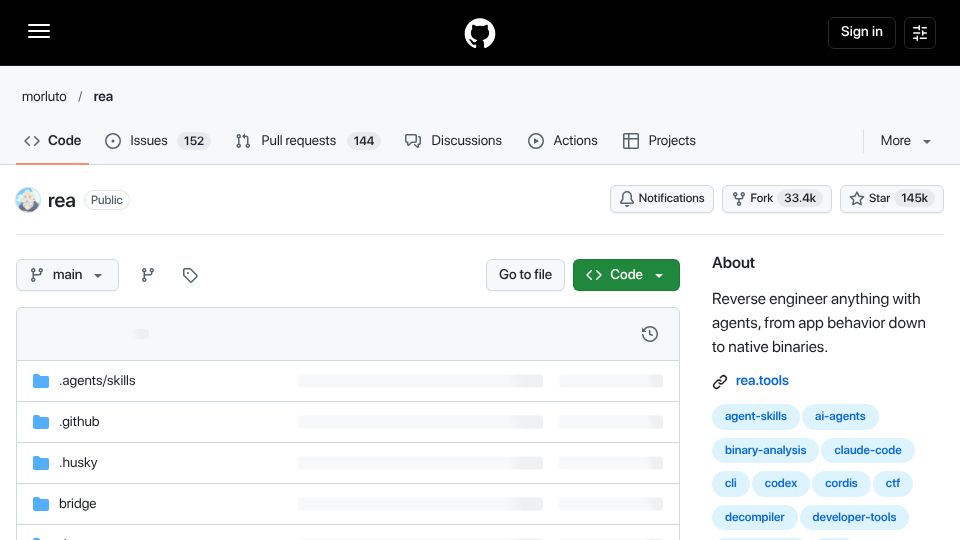
Task: Open the Projects tab
Action: coord(659,141)
